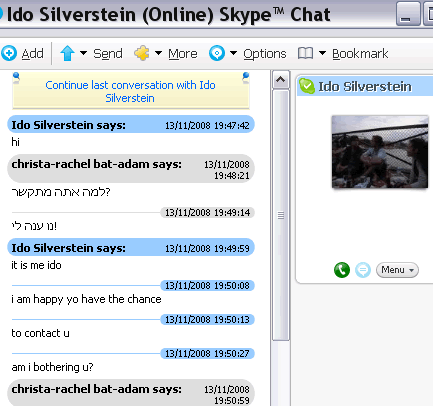Click the blue plus Add icon
This screenshot has width=433, height=406.
click(x=8, y=53)
